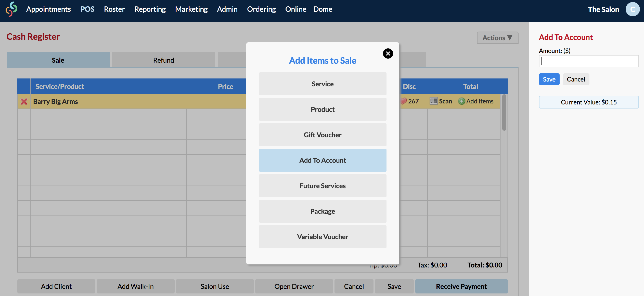Click the loyalty points 267 icon
Image resolution: width=644 pixels, height=296 pixels.
(x=404, y=101)
